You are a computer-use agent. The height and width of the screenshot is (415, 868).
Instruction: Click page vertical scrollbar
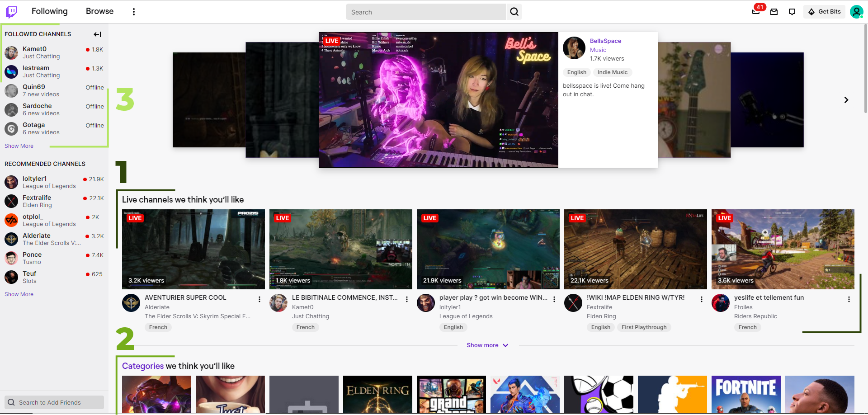(x=865, y=68)
